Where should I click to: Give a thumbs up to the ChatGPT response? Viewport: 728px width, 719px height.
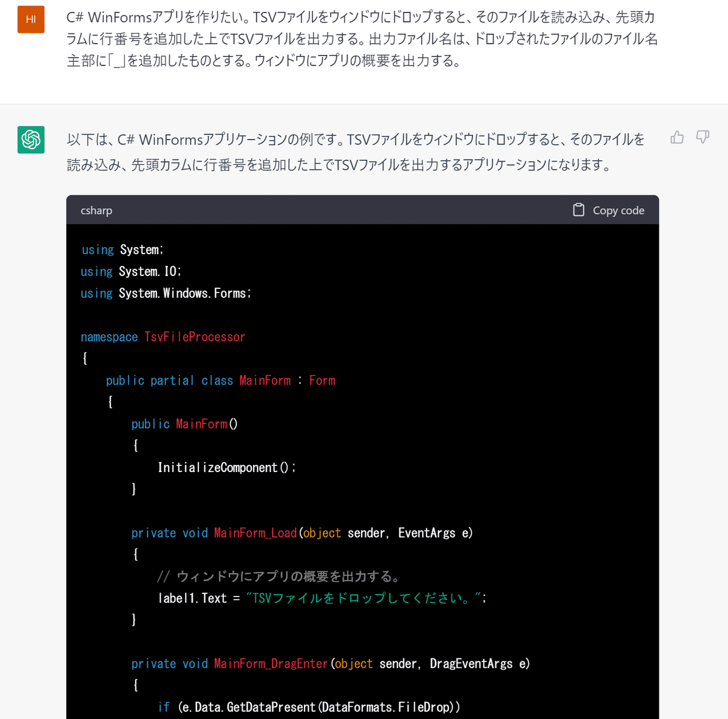(677, 138)
